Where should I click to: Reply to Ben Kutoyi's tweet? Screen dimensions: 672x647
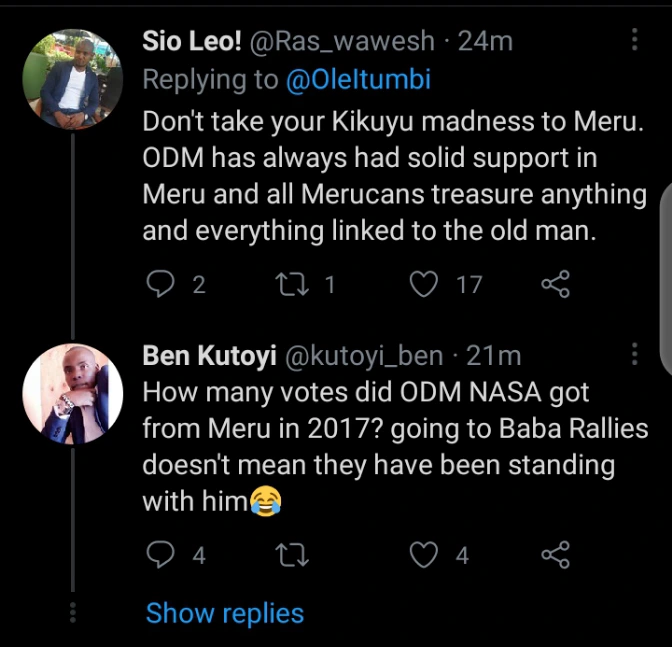pyautogui.click(x=161, y=555)
